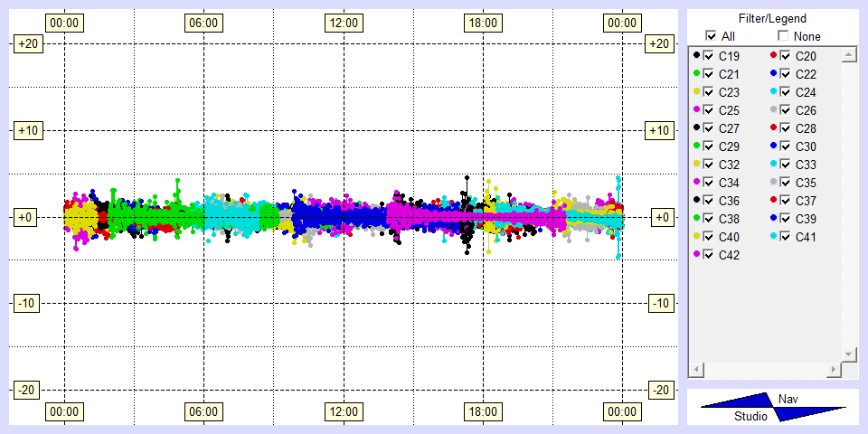Disable the C30 series in legend
The image size is (868, 434).
coord(786,146)
